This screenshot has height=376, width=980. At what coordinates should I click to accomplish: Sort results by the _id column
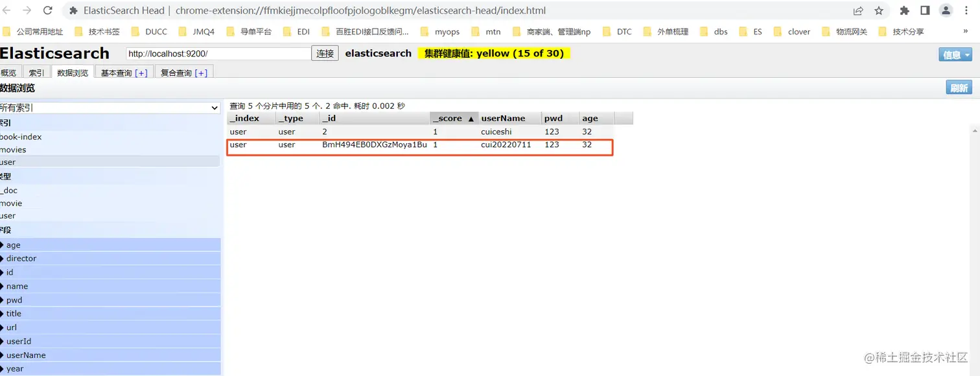pyautogui.click(x=374, y=118)
